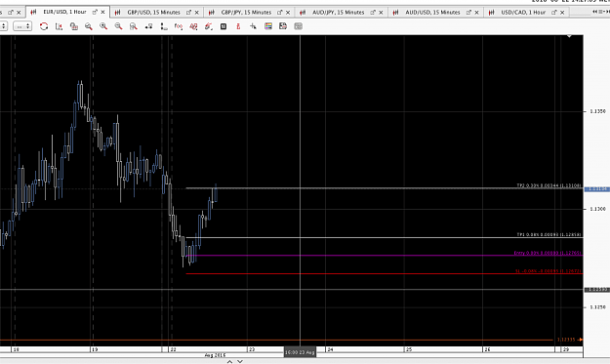Undock the GBP/JPY 15 Minutes chart
610x364 pixels.
click(280, 13)
